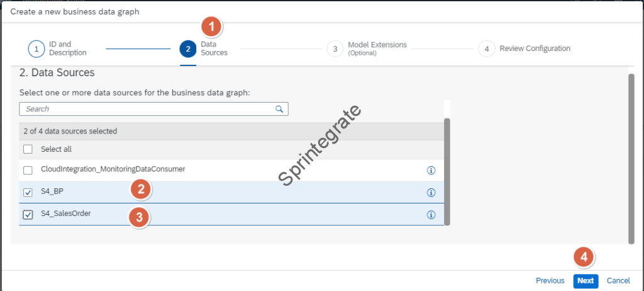Screen dimensions: 644x291
Task: Show info icon for S4_BP
Action: 431,193
